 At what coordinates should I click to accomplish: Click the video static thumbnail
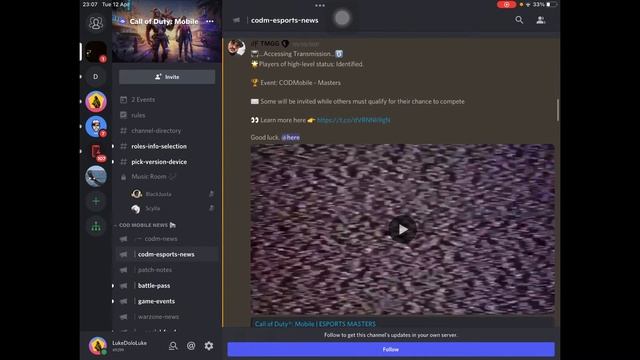click(x=402, y=229)
